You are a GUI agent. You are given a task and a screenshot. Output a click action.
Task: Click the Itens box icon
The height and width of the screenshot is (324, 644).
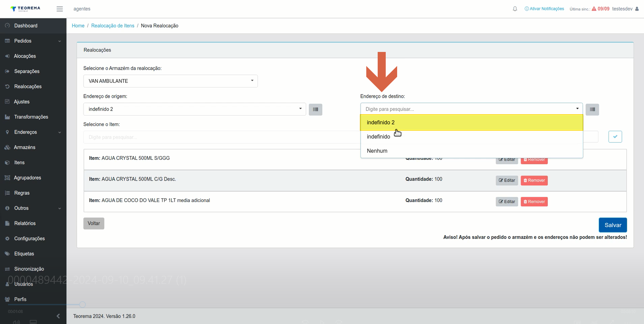7,163
